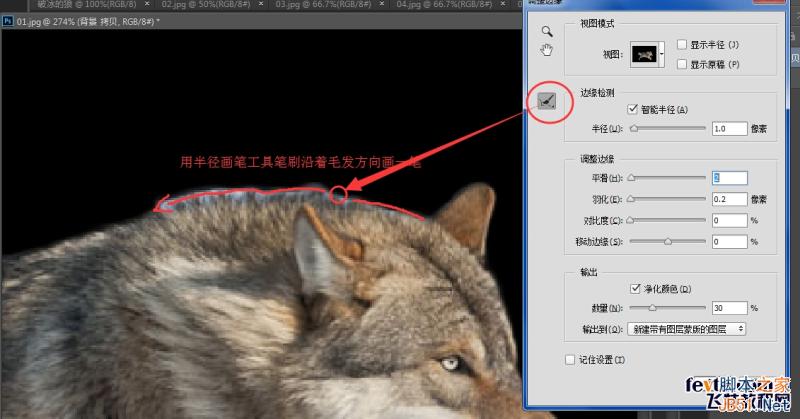Switch to the 02.jpg @ 50% tab
This screenshot has height=419, width=800.
[x=206, y=4]
